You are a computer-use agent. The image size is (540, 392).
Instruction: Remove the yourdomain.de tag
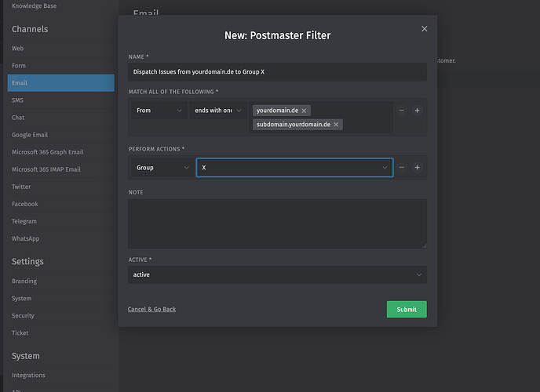tap(305, 111)
